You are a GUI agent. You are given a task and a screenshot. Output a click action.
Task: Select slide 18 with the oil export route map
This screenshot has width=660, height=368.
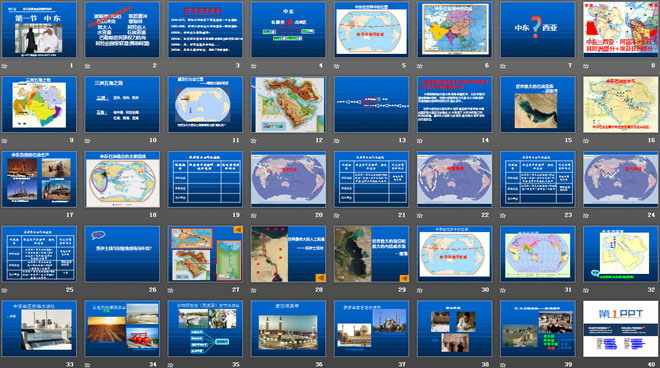tap(122, 179)
